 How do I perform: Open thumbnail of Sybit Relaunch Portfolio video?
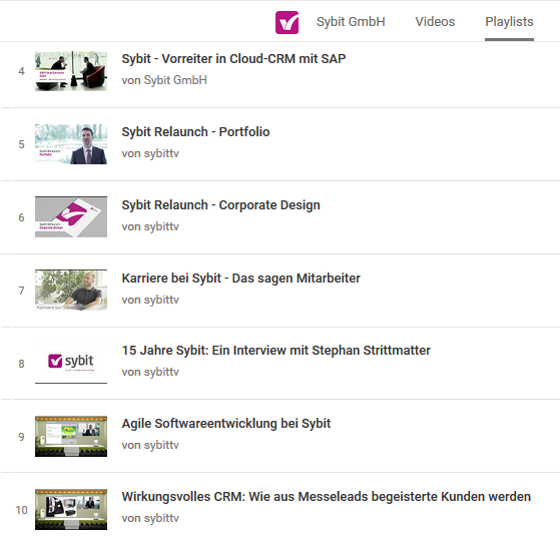tap(71, 144)
